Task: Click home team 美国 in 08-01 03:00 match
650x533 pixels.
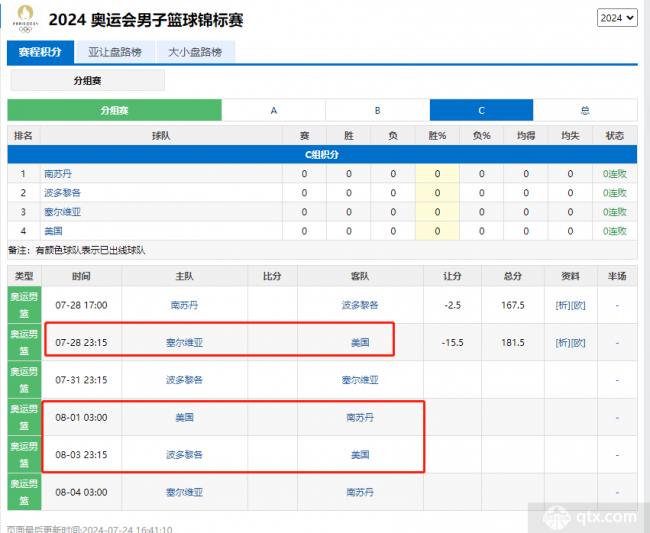Action: pos(184,417)
